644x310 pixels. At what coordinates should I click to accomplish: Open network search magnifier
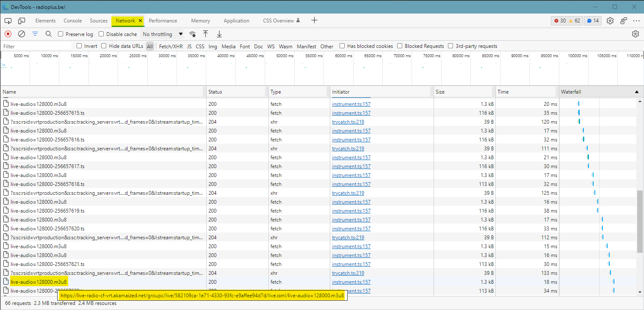pyautogui.click(x=49, y=34)
